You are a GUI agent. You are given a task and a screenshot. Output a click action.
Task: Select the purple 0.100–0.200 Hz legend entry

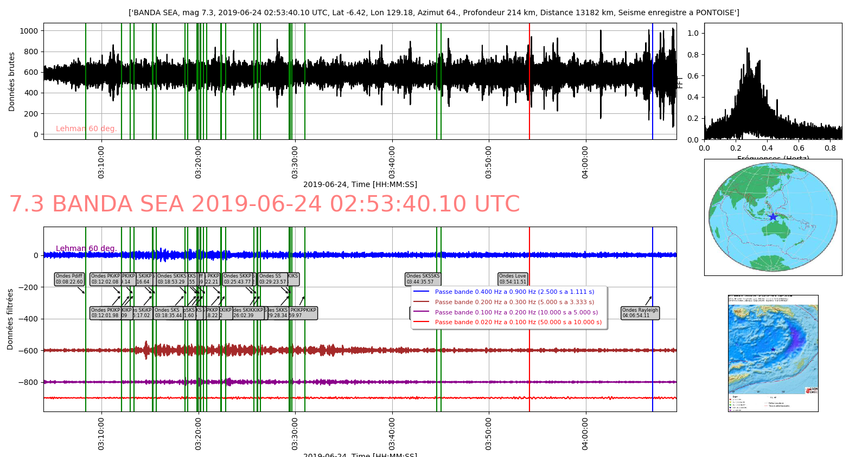tap(516, 312)
